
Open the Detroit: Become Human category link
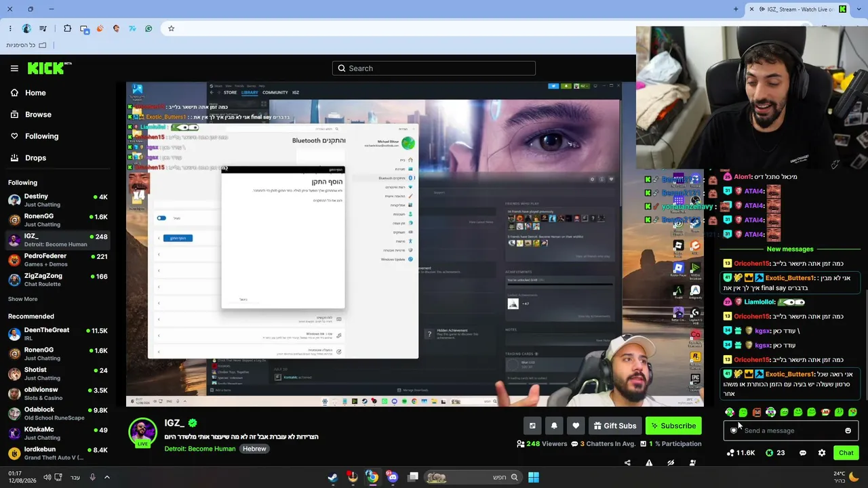point(200,449)
